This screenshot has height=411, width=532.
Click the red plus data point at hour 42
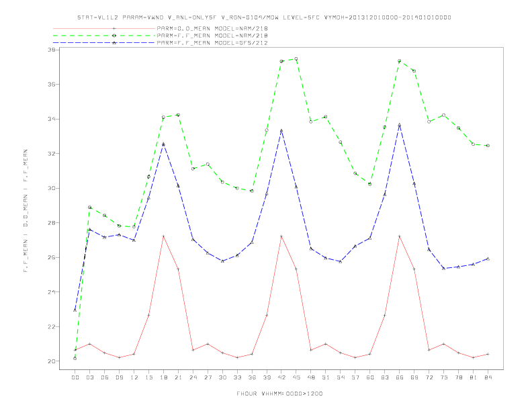pos(281,236)
